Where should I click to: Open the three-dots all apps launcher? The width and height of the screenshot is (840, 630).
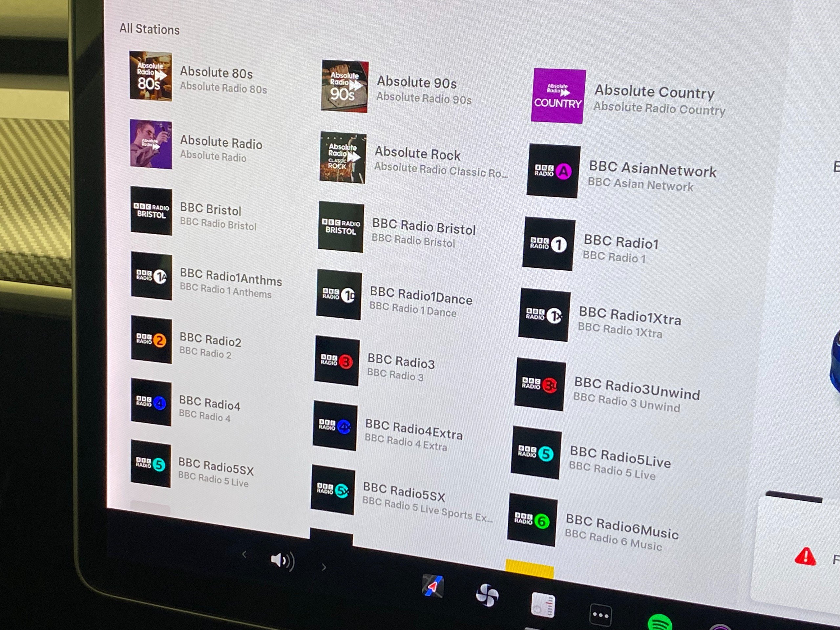pyautogui.click(x=600, y=615)
